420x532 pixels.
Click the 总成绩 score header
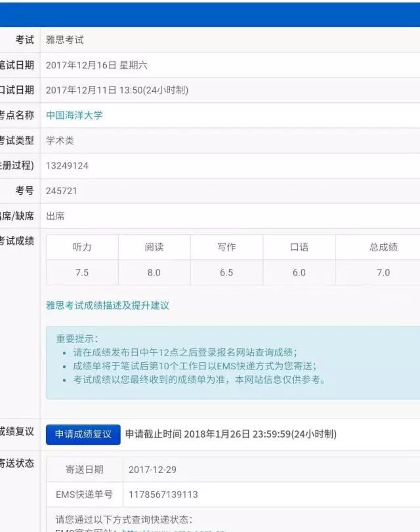tap(383, 247)
